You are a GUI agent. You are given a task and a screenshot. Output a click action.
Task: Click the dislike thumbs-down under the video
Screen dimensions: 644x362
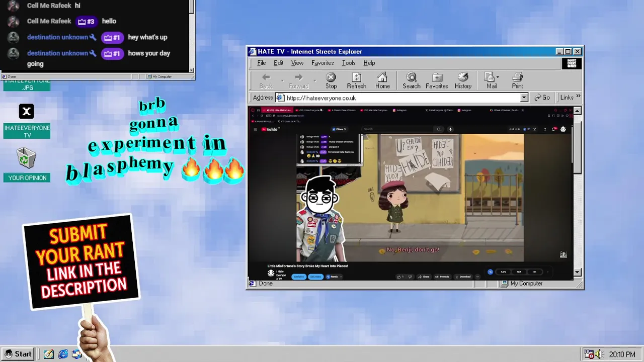[x=410, y=277]
